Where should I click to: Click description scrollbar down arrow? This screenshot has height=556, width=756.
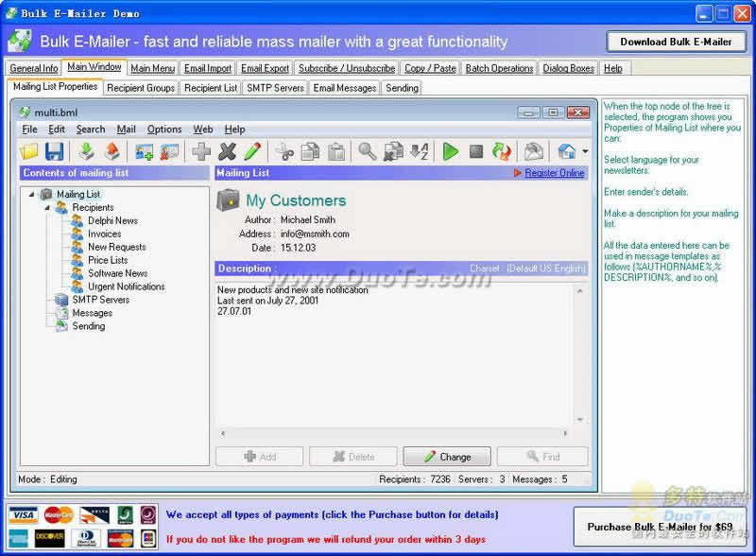pos(580,420)
